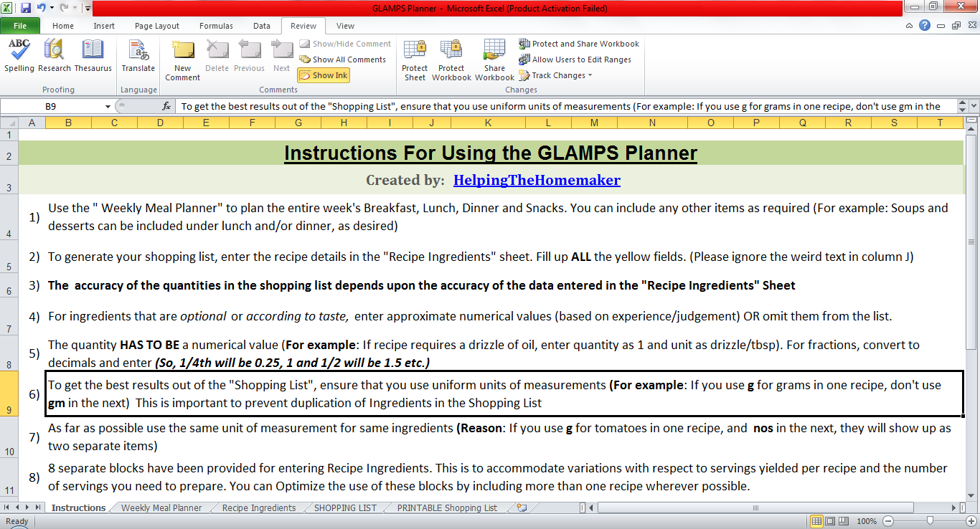Viewport: 980px width, 529px height.
Task: Switch to Recipe Ingredients sheet
Action: point(259,507)
